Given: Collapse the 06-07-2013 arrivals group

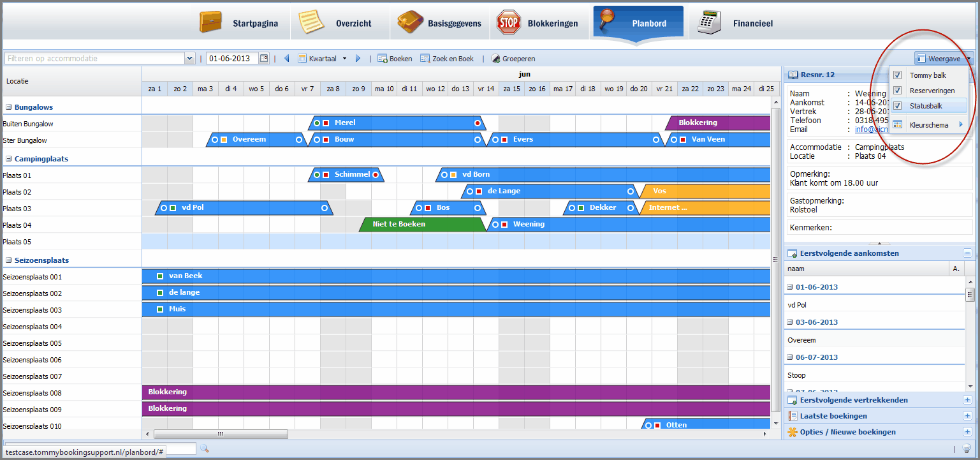Looking at the screenshot, I should point(790,357).
